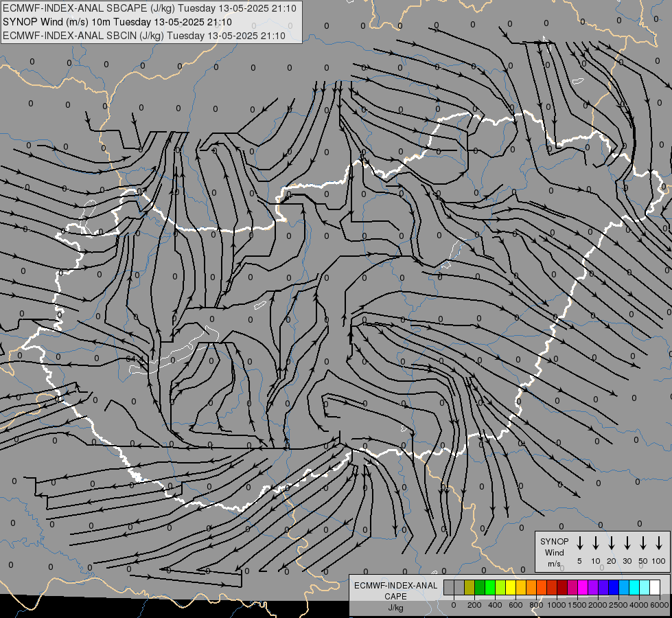Screen dimensions: 672x618
Task: Pick the olive CAPE legend swatch
Action: 470,587
